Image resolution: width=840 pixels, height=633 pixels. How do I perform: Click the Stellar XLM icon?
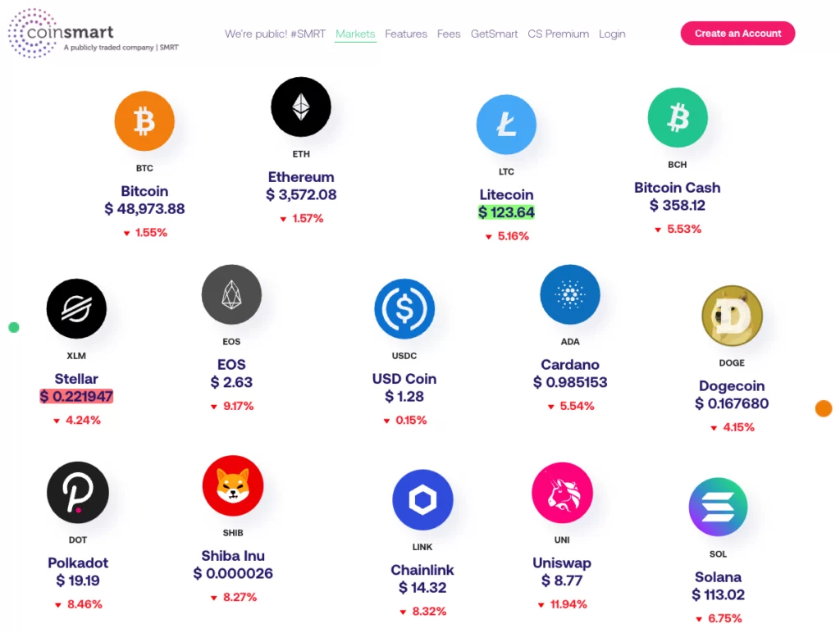pos(76,308)
